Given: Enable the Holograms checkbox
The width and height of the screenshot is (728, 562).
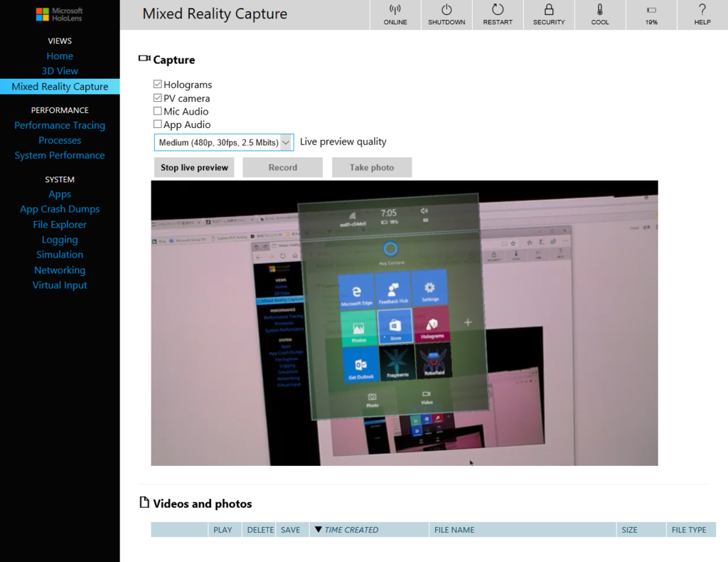Looking at the screenshot, I should [x=157, y=84].
